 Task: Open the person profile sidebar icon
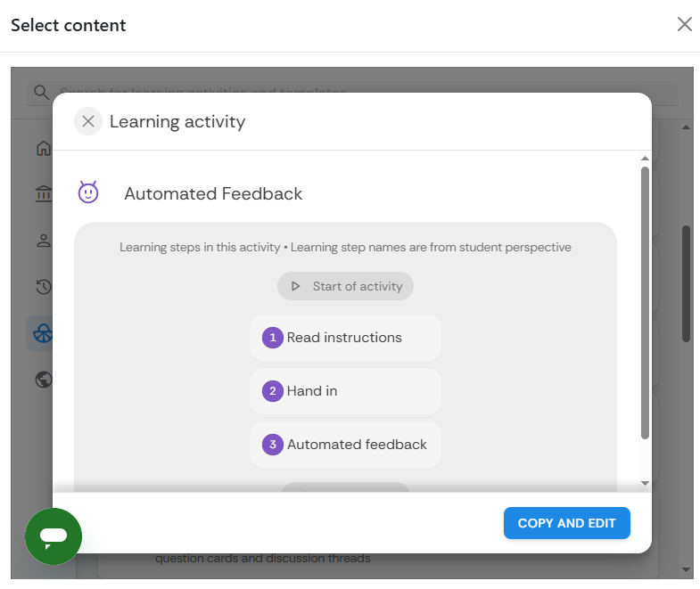[x=43, y=240]
